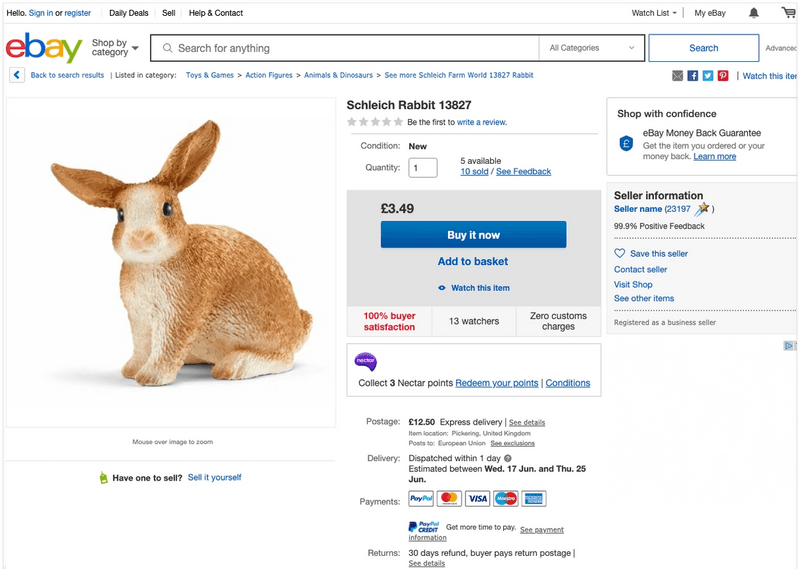The image size is (800, 569).
Task: Open the notifications bell
Action: [x=754, y=13]
